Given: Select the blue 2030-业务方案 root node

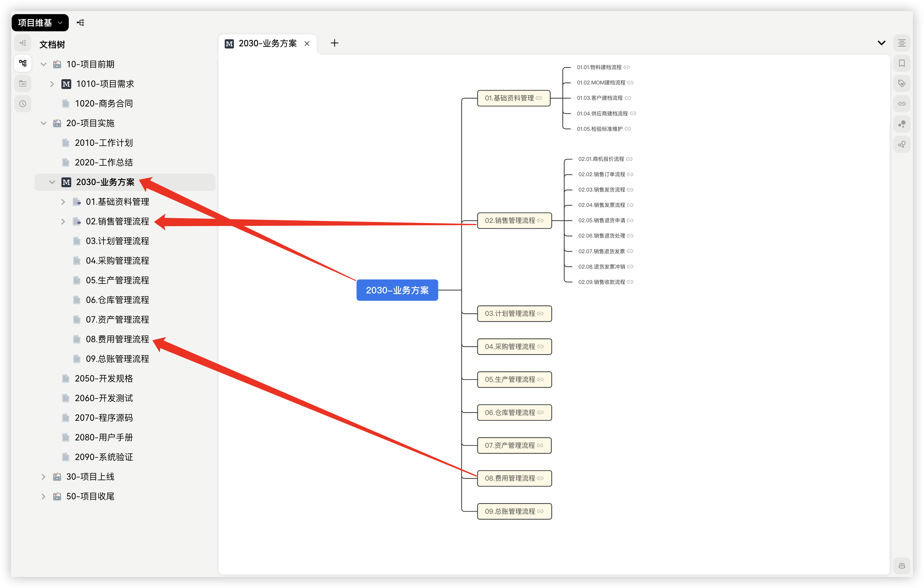Looking at the screenshot, I should [397, 290].
